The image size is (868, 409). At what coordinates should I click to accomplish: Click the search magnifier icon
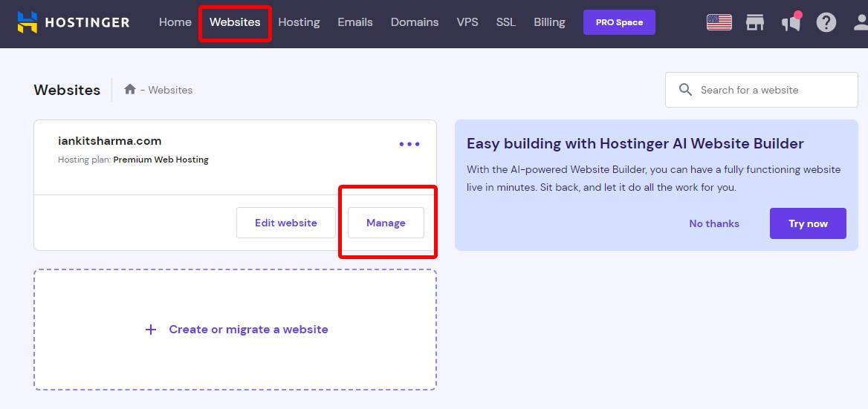tap(685, 90)
